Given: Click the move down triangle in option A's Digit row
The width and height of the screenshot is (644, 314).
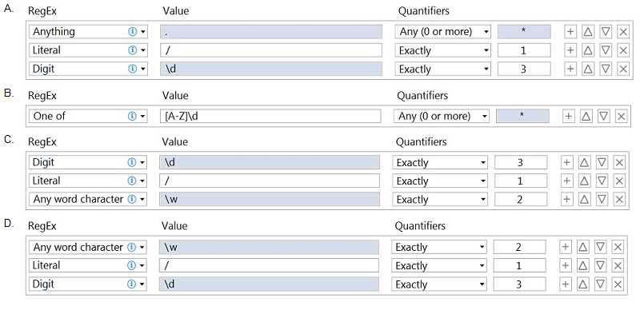Looking at the screenshot, I should (606, 69).
